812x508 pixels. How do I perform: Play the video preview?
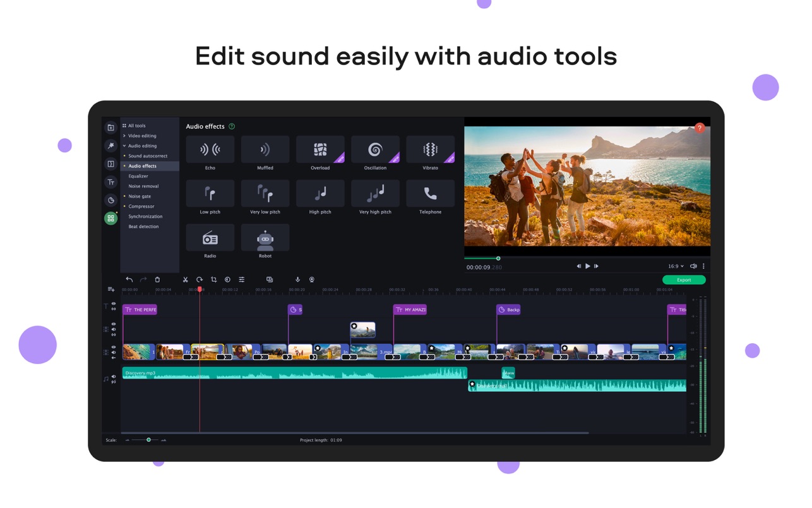(x=587, y=267)
